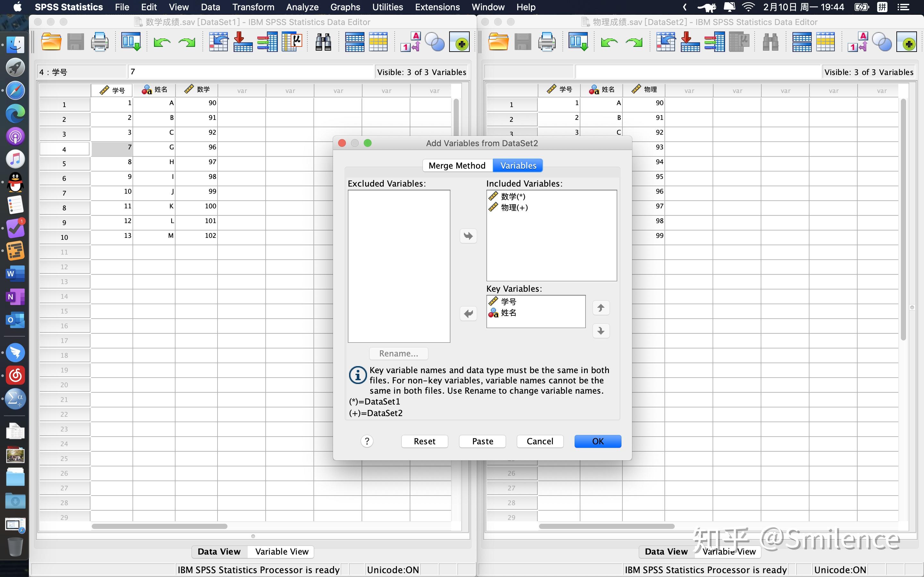Select 物理(+) in Included Variables list

tap(514, 208)
